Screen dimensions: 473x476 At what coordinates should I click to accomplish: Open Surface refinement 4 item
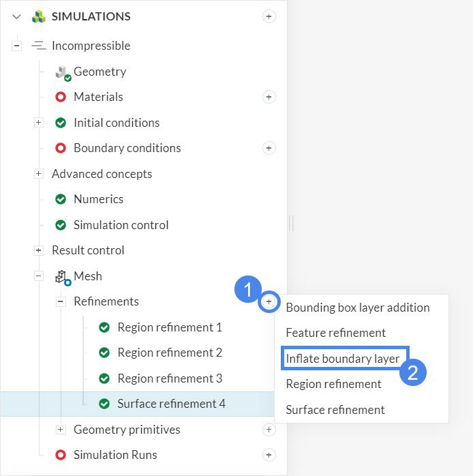click(171, 404)
